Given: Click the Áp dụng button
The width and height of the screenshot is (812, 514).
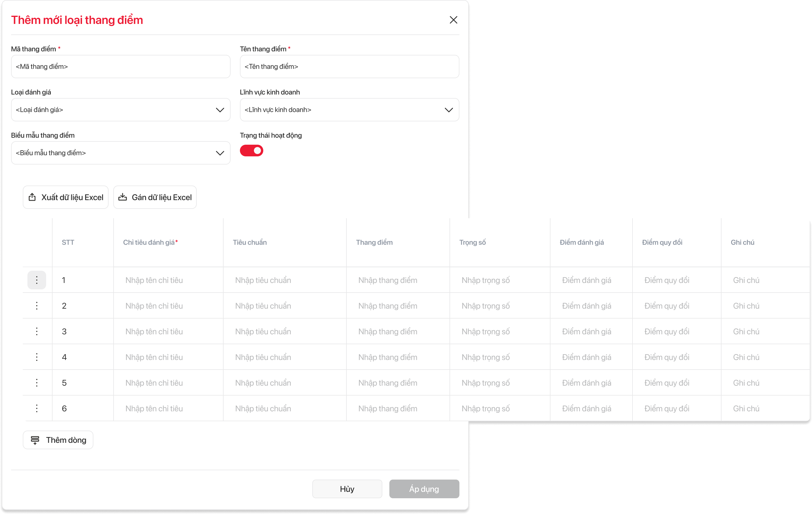Looking at the screenshot, I should click(x=424, y=489).
